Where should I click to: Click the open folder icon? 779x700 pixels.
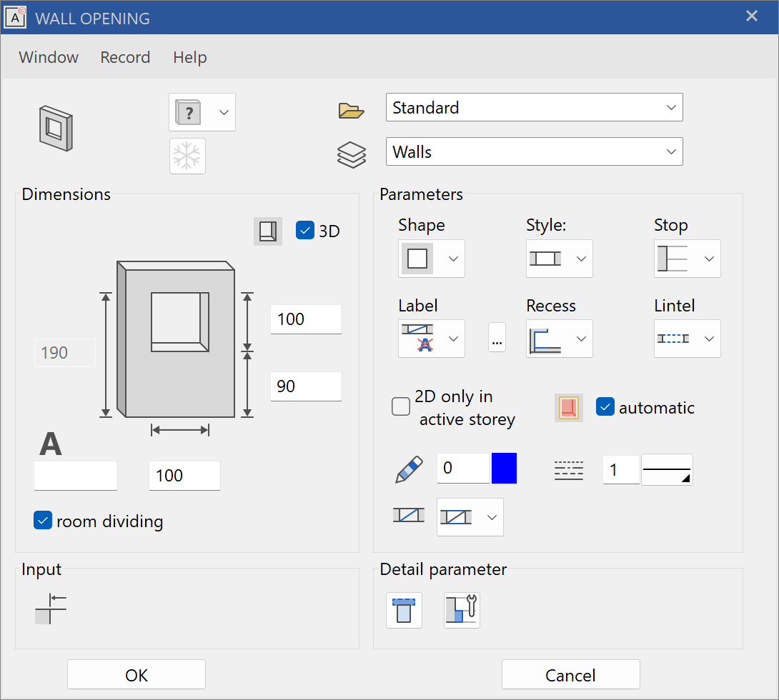tap(351, 110)
